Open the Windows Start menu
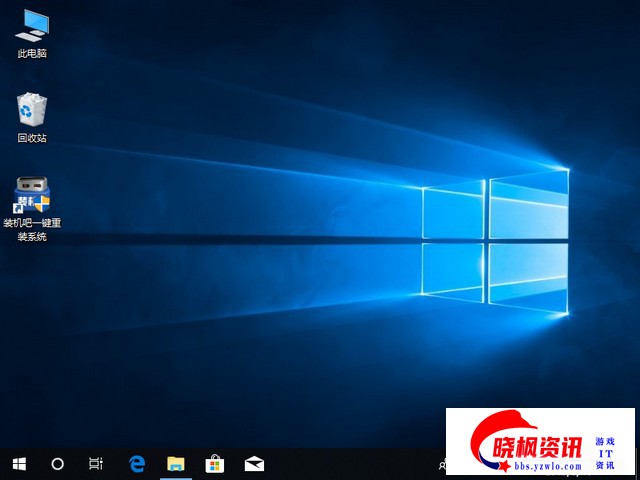Image resolution: width=640 pixels, height=480 pixels. click(18, 464)
